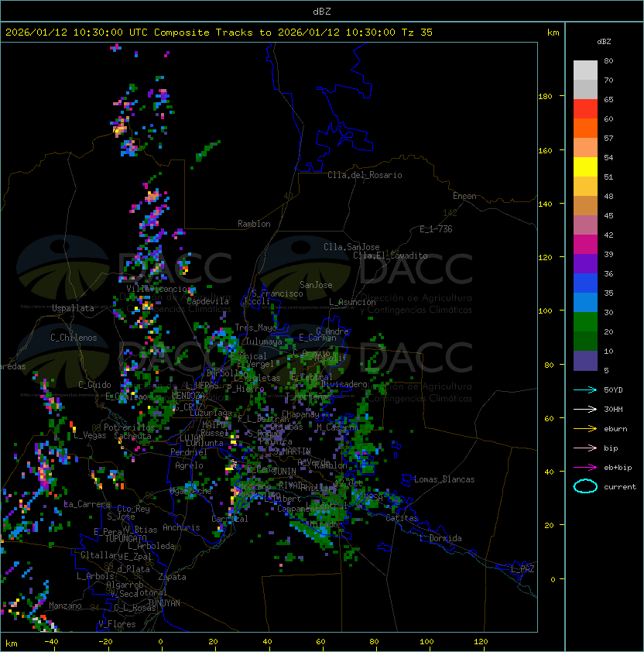Select the light gray 80-70 dBZ swatch

coord(585,70)
